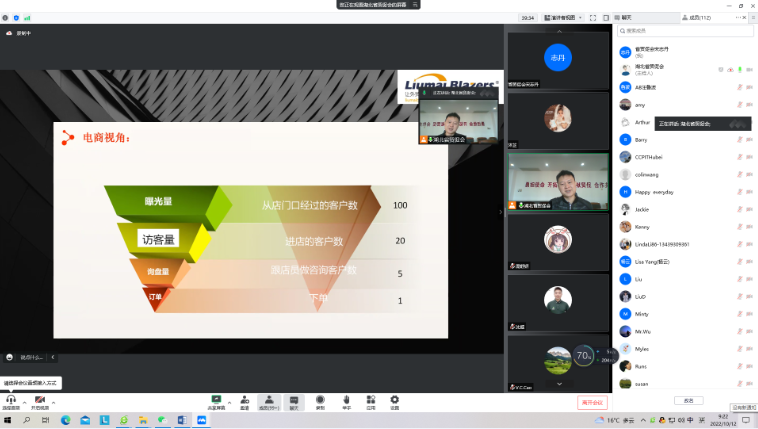This screenshot has width=758, height=429.
Task: Click the headset audio select icon
Action: point(11,400)
